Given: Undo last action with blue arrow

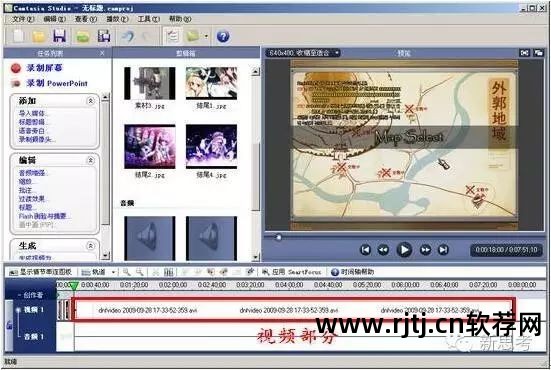Looking at the screenshot, I should [x=127, y=36].
